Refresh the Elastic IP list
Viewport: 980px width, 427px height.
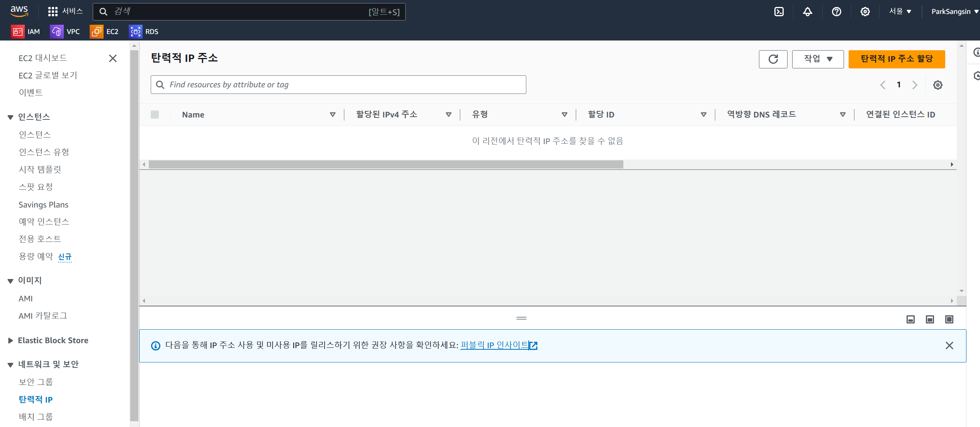coord(773,59)
